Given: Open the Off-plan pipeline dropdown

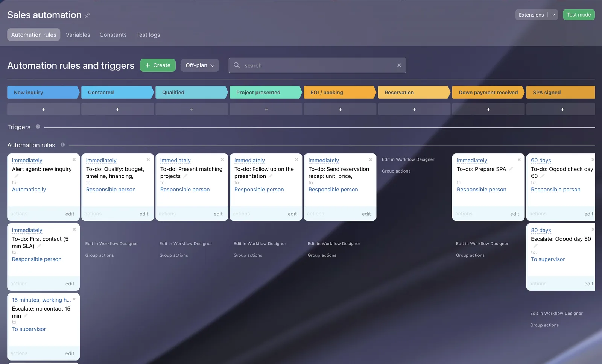Looking at the screenshot, I should tap(200, 65).
